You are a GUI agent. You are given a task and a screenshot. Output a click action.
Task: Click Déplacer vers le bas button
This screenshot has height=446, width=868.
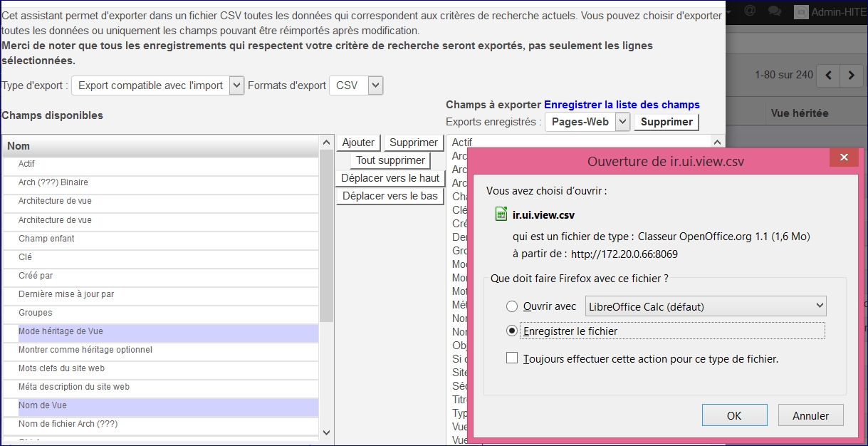tap(390, 196)
